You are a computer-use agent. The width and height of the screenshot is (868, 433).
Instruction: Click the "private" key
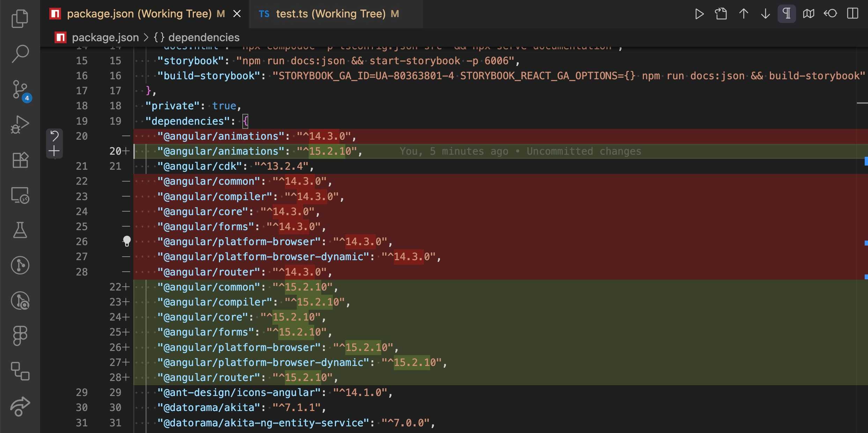(172, 106)
